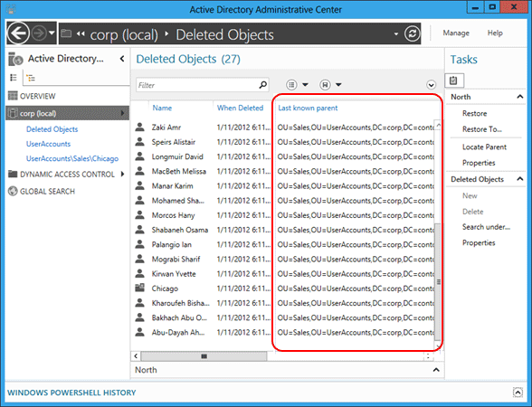Collapse the navigation pane with left chevron
The height and width of the screenshot is (407, 532).
(x=122, y=59)
